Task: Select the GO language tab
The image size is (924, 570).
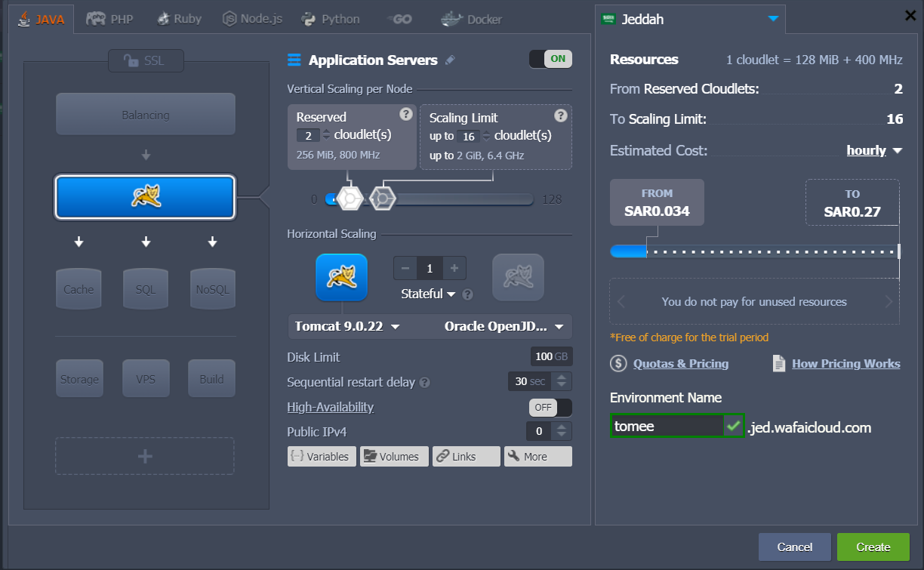Action: [x=398, y=19]
